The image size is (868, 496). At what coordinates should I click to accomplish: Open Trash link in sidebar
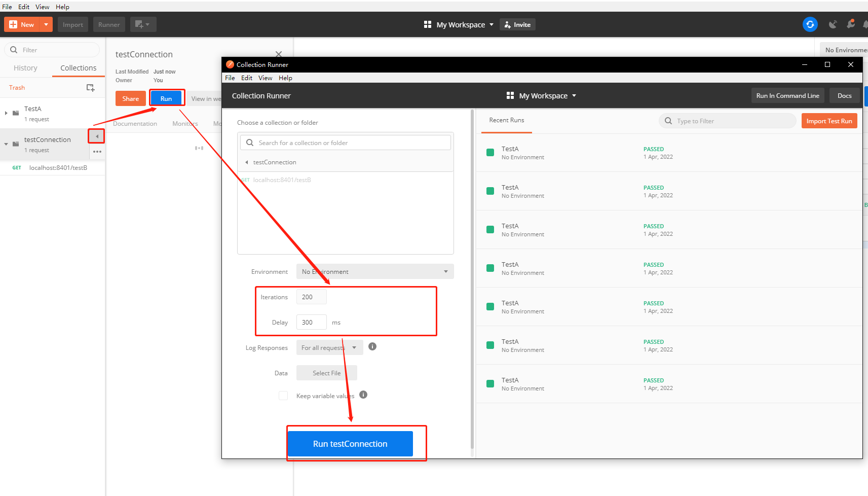(x=17, y=88)
